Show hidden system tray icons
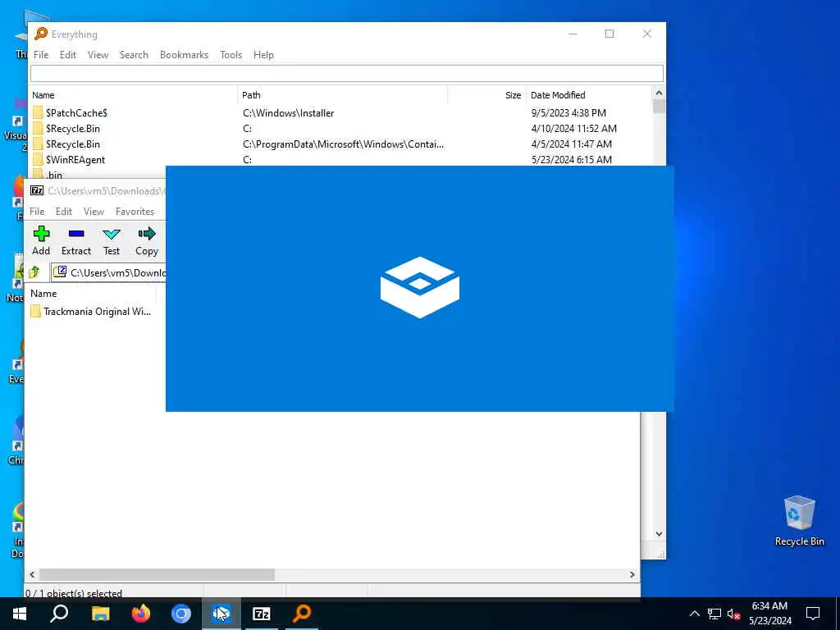 click(694, 614)
